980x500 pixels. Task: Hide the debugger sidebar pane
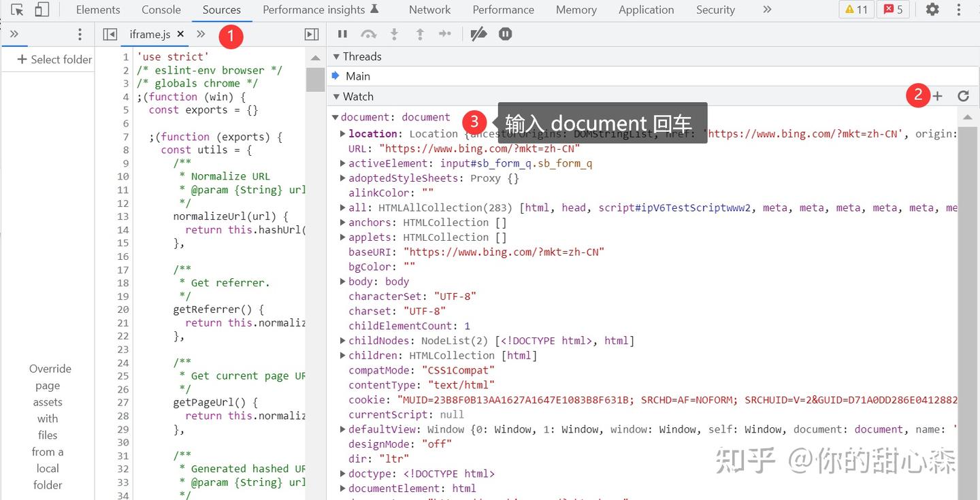(311, 34)
